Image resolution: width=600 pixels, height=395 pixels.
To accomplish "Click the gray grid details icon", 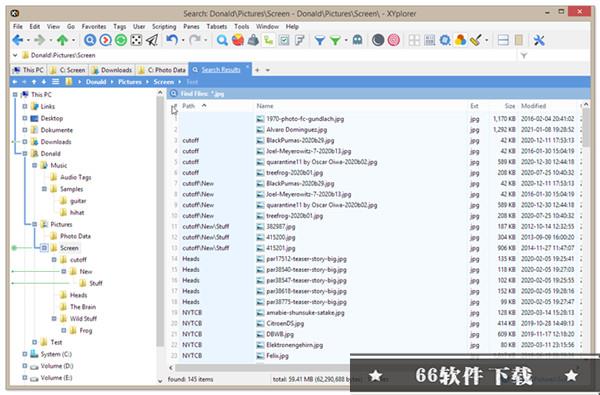I will (430, 40).
